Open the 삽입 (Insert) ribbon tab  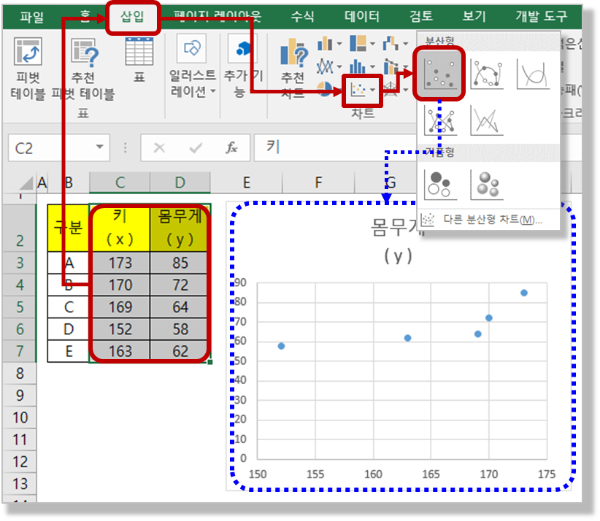point(132,17)
